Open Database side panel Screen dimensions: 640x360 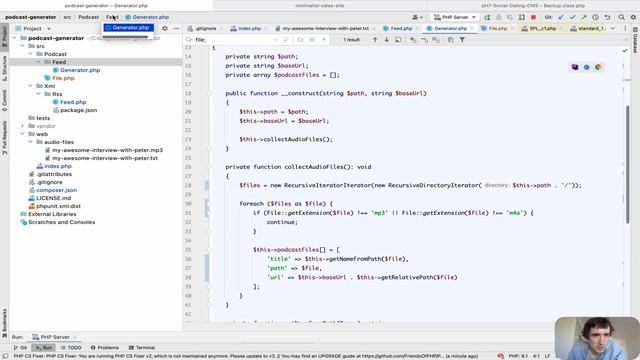coord(635,40)
